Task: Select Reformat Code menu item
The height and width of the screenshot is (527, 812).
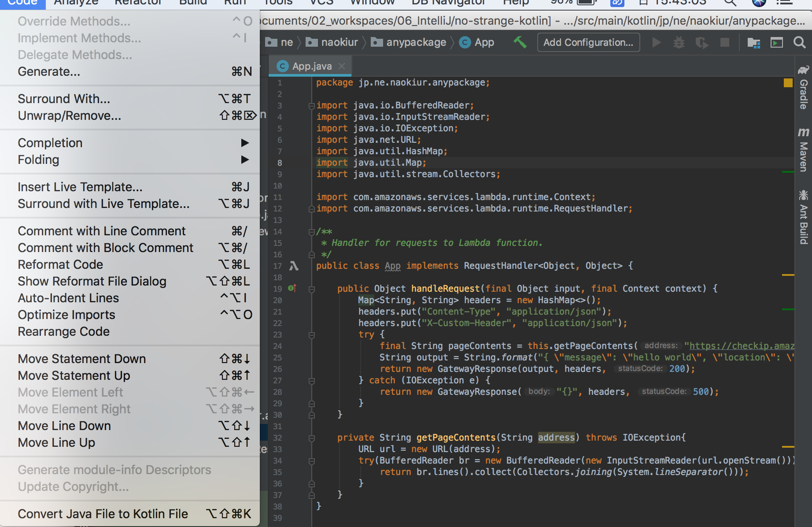Action: [x=130, y=264]
